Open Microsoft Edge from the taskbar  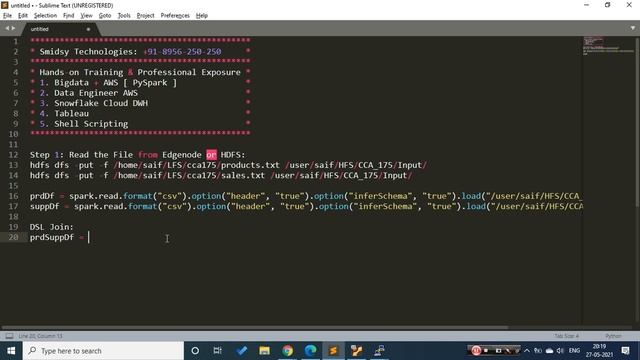310,351
